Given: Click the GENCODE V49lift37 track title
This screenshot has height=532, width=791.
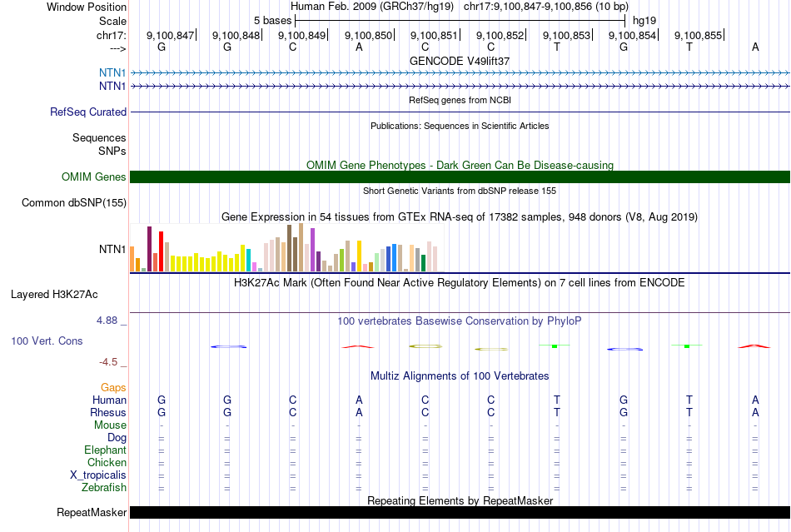Looking at the screenshot, I should (460, 61).
